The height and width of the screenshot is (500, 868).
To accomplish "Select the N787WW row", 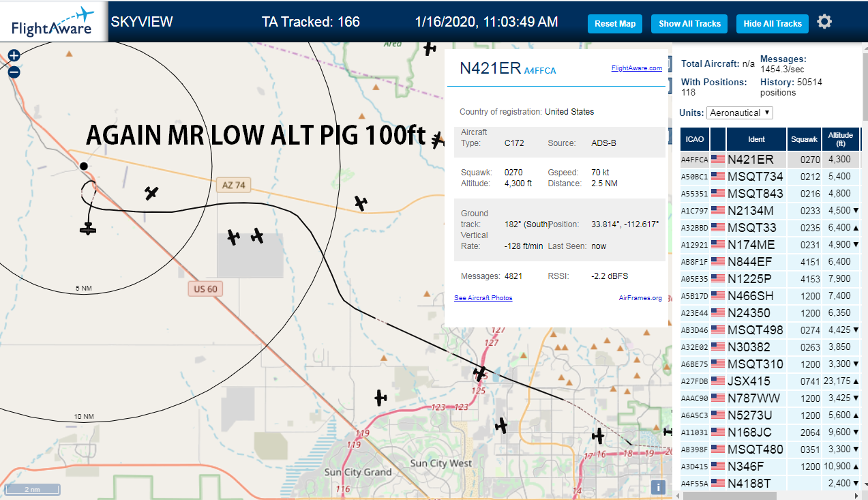I will point(770,398).
